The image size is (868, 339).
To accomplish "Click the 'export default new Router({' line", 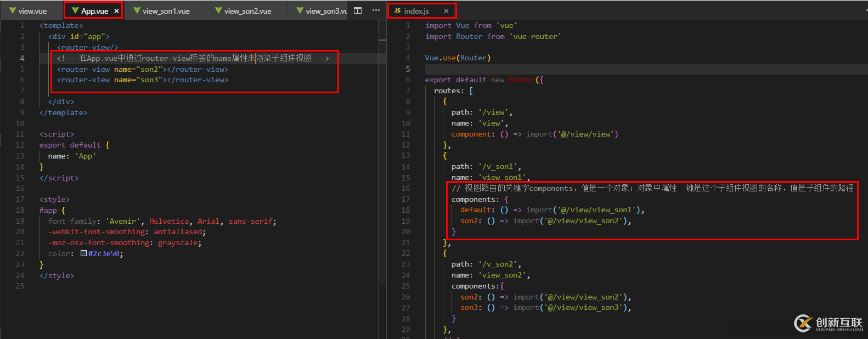I will 484,80.
